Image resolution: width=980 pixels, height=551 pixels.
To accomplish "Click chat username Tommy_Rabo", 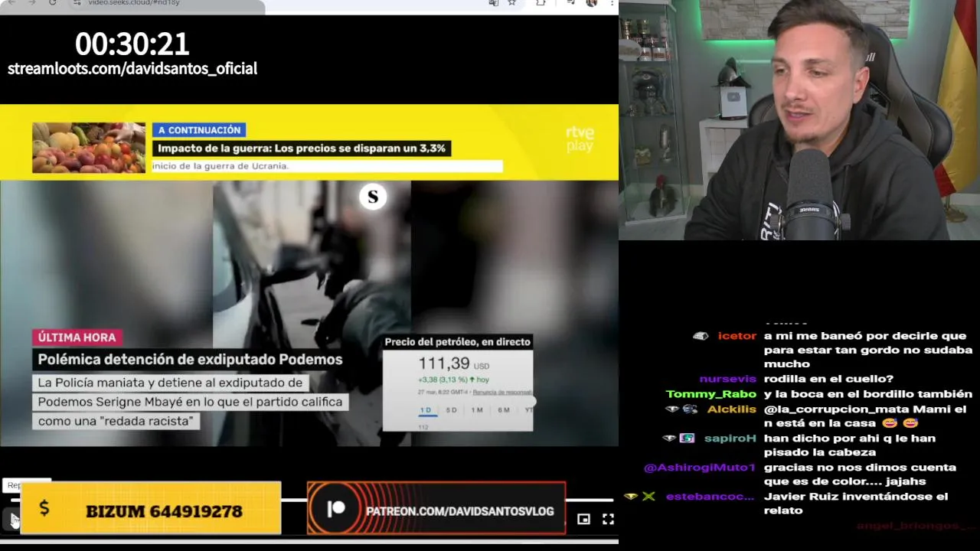I will 710,394.
